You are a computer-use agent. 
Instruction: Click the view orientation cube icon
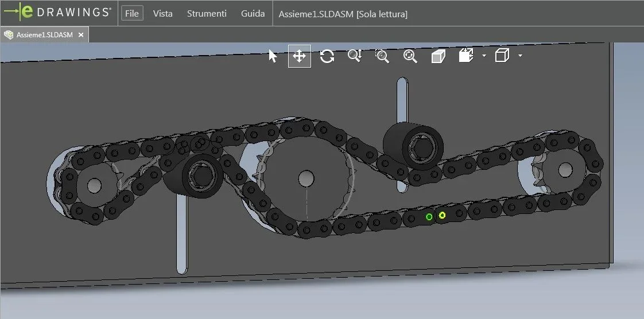[x=465, y=56]
